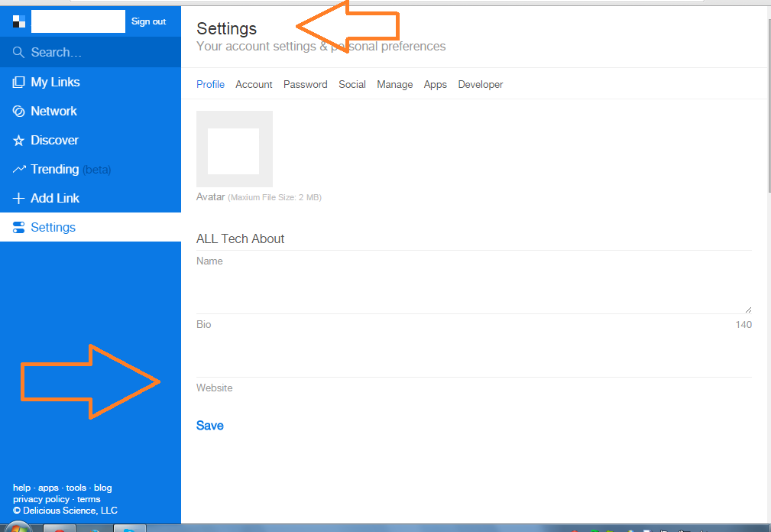Switch to the Account tab
This screenshot has height=532, width=771.
point(254,84)
